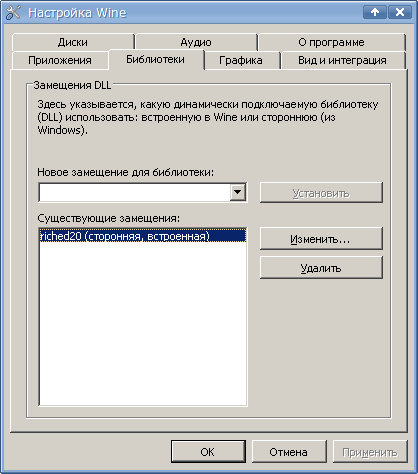418x474 pixels.
Task: Click the Библиотеки tab
Action: tap(156, 59)
